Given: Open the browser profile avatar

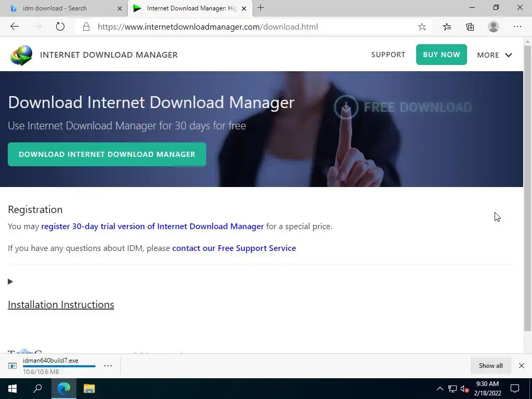Looking at the screenshot, I should click(494, 26).
